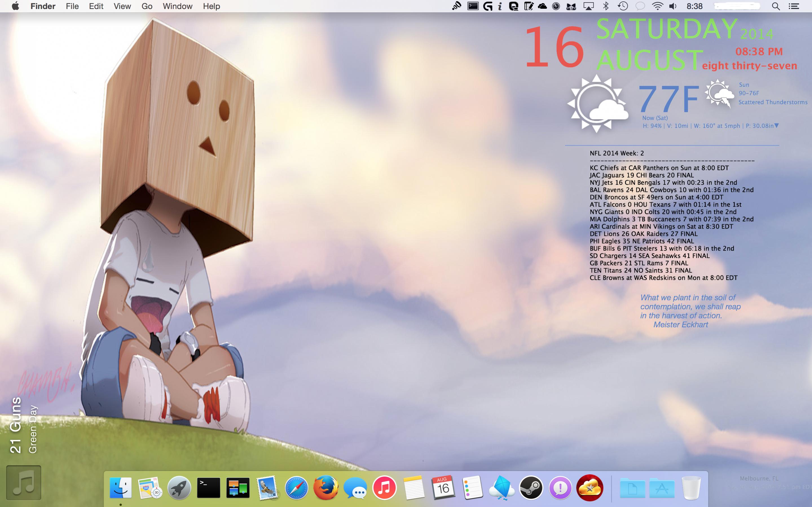Open the File menu
Screen dimensions: 812x507
(x=72, y=6)
